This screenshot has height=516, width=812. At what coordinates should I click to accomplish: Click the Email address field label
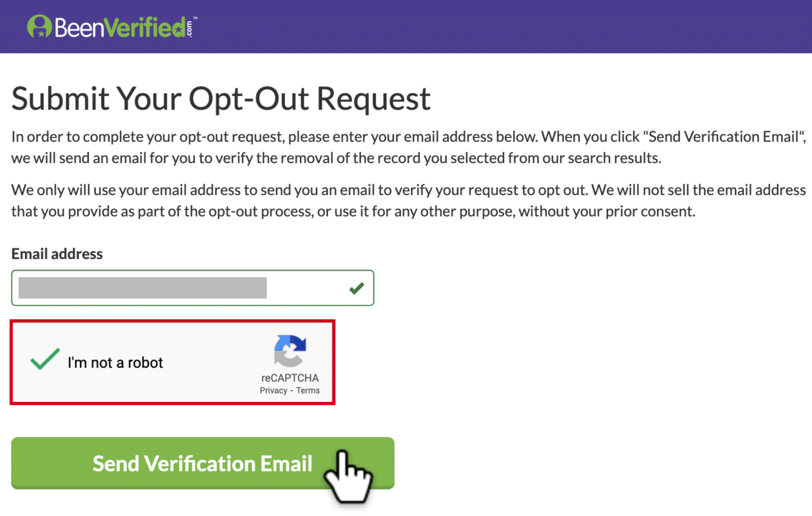click(57, 254)
